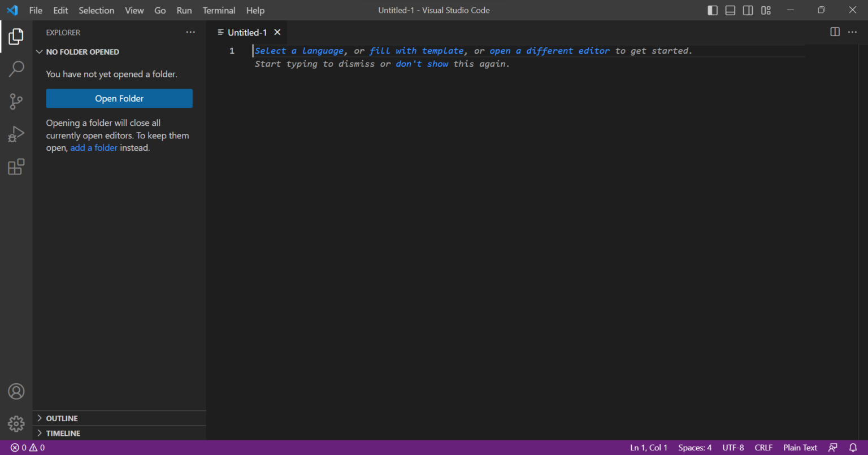Expand the OUTLINE section
The image size is (868, 455).
[x=119, y=418]
